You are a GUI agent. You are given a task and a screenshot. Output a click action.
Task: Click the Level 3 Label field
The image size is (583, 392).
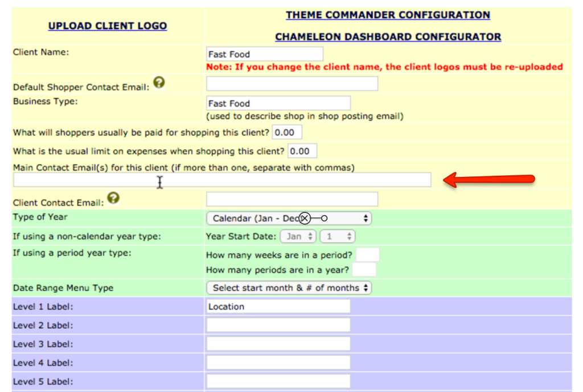(278, 344)
